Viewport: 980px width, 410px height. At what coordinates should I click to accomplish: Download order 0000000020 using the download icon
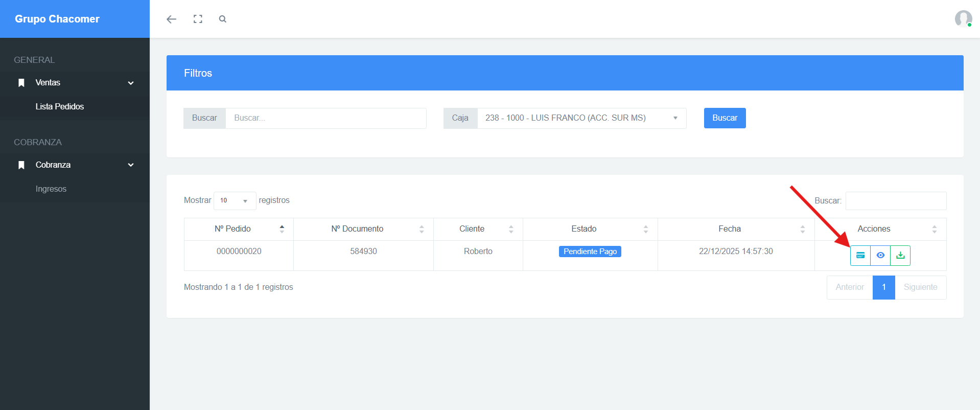(900, 256)
